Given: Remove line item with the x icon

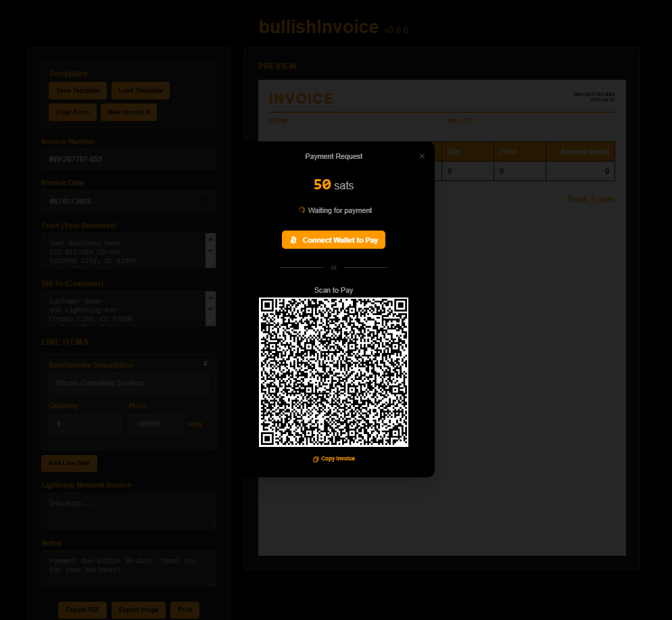Looking at the screenshot, I should [x=206, y=363].
